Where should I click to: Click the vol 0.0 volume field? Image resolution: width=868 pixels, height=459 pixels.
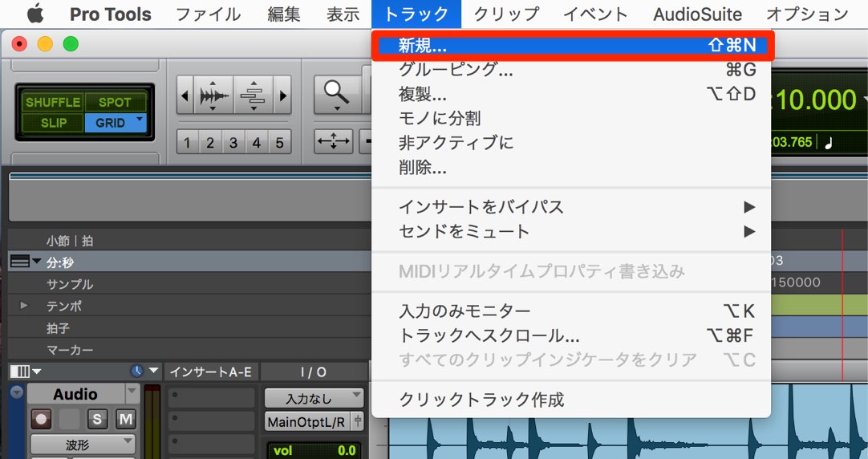point(314,450)
